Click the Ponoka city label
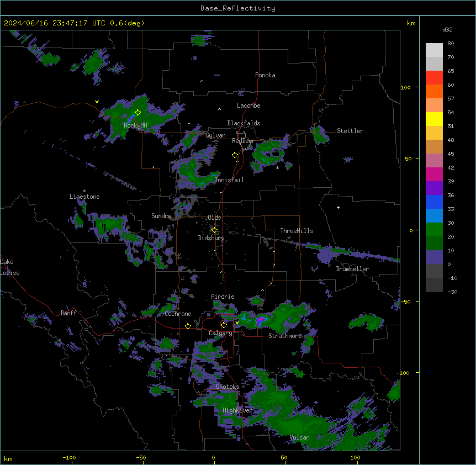Viewport: 476px width, 465px height. 265,75
